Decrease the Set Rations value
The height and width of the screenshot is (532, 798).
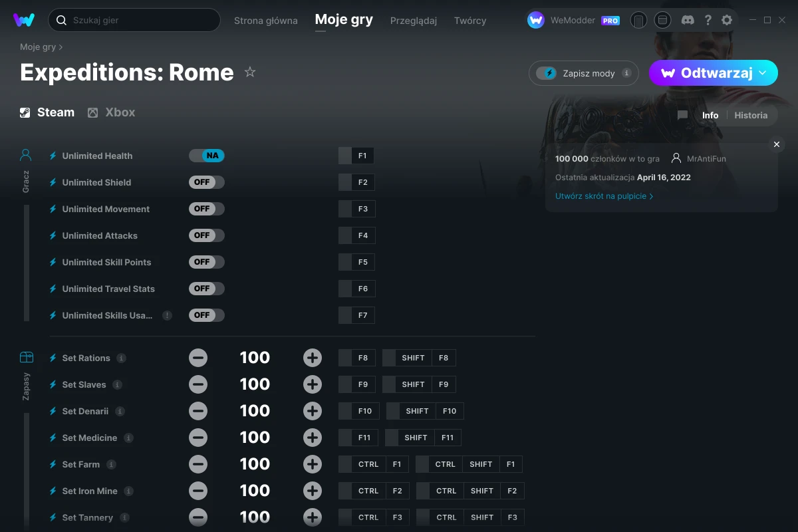pos(198,358)
